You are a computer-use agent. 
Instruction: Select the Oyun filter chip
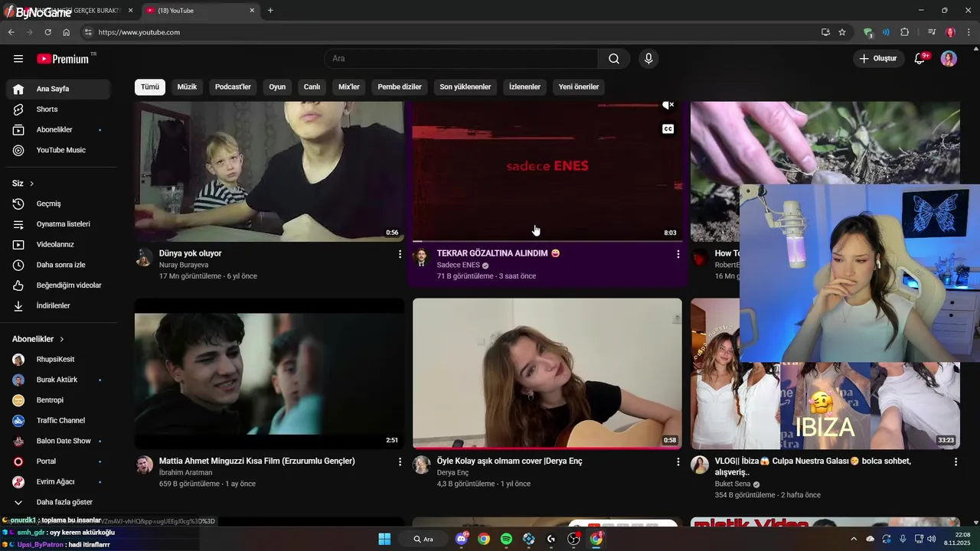tap(277, 86)
